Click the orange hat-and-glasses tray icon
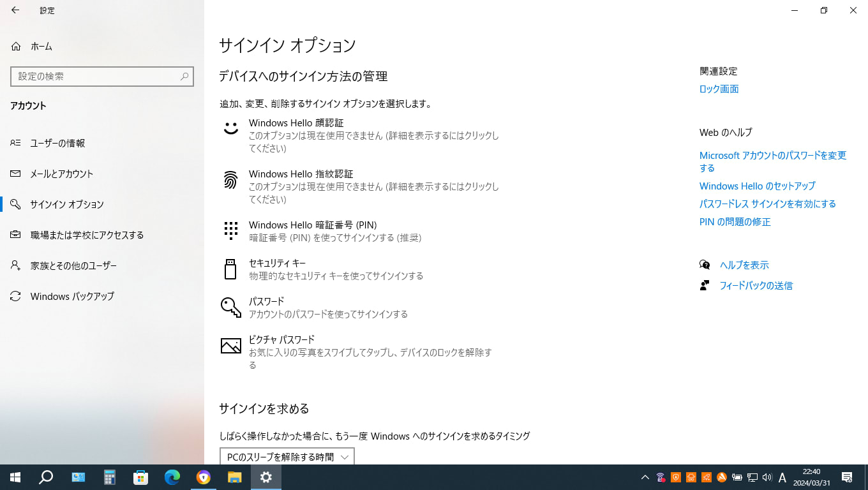Viewport: 868px width, 490px height. [x=691, y=477]
